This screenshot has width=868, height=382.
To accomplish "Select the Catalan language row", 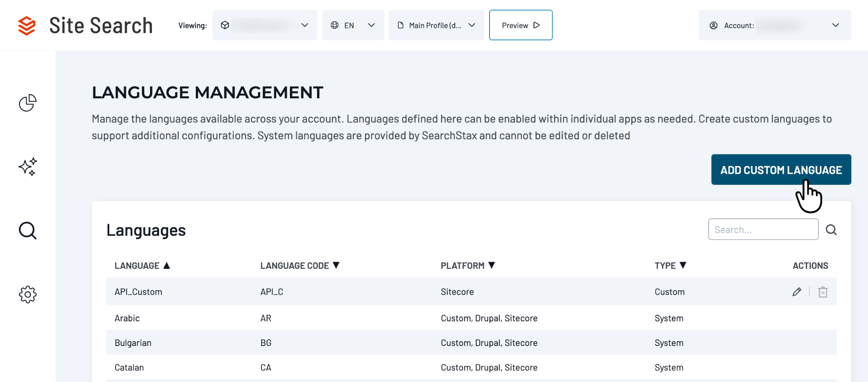I will [471, 367].
